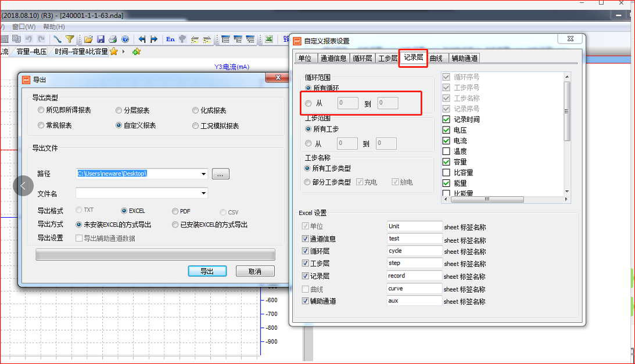Switch to the 曲线 tab
This screenshot has width=635, height=364.
(436, 58)
